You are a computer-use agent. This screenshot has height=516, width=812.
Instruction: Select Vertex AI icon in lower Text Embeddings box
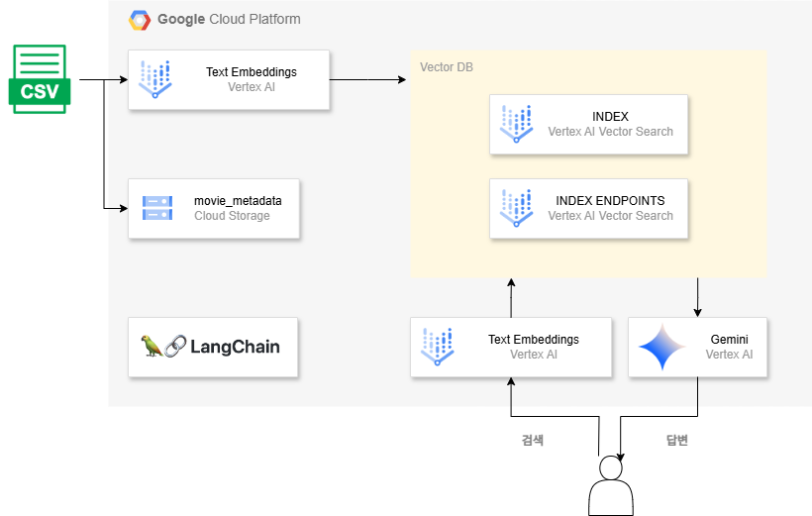[x=437, y=347]
